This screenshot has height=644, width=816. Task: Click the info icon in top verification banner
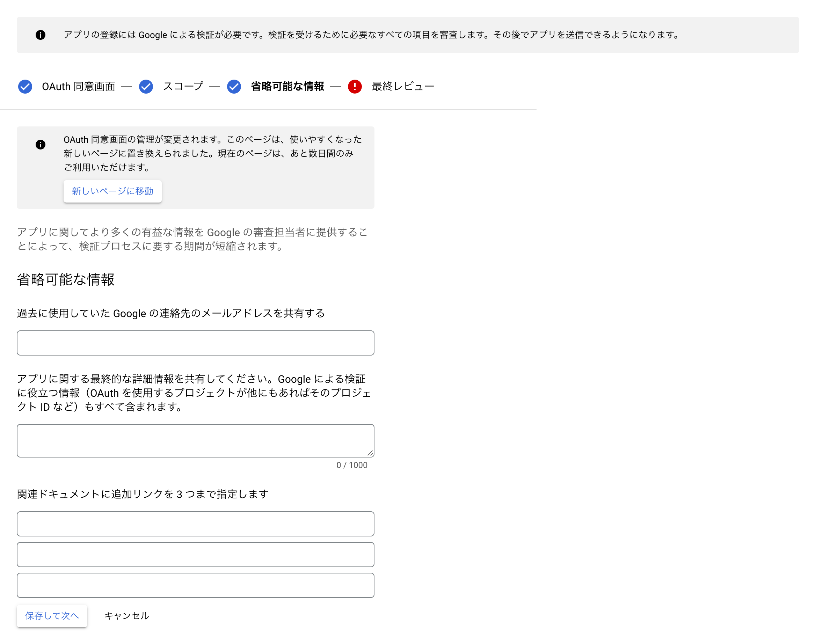coord(41,35)
